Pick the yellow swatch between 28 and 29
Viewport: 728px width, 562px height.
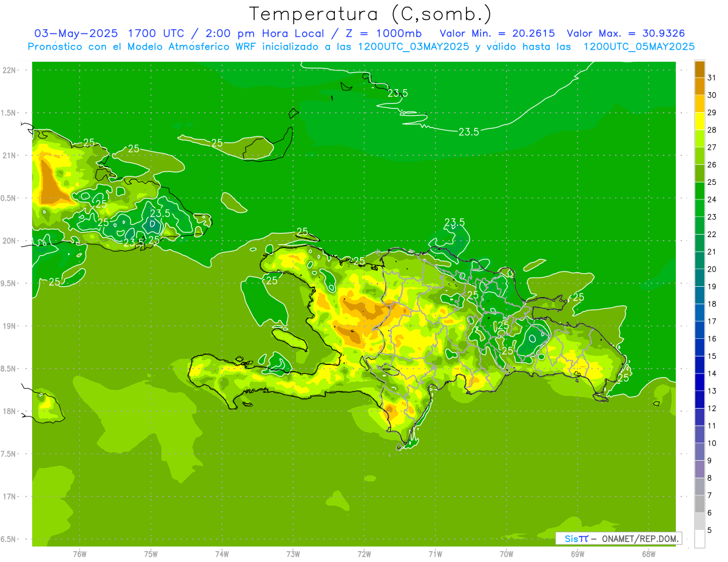[x=699, y=121]
